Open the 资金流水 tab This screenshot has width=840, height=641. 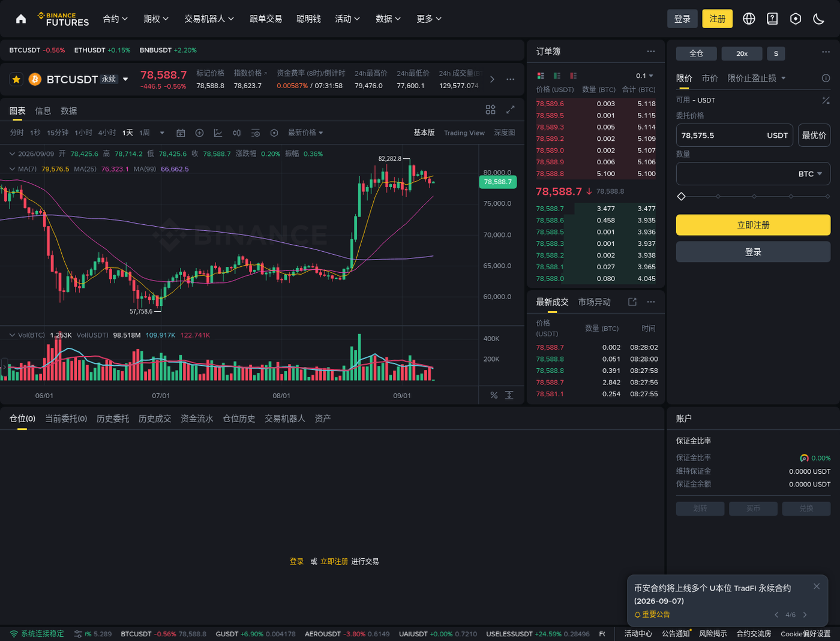(x=197, y=419)
